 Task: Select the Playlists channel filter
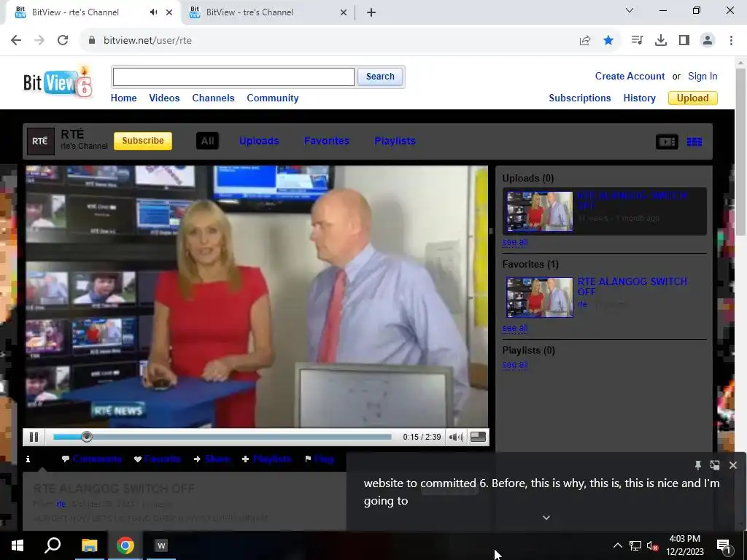(x=395, y=141)
